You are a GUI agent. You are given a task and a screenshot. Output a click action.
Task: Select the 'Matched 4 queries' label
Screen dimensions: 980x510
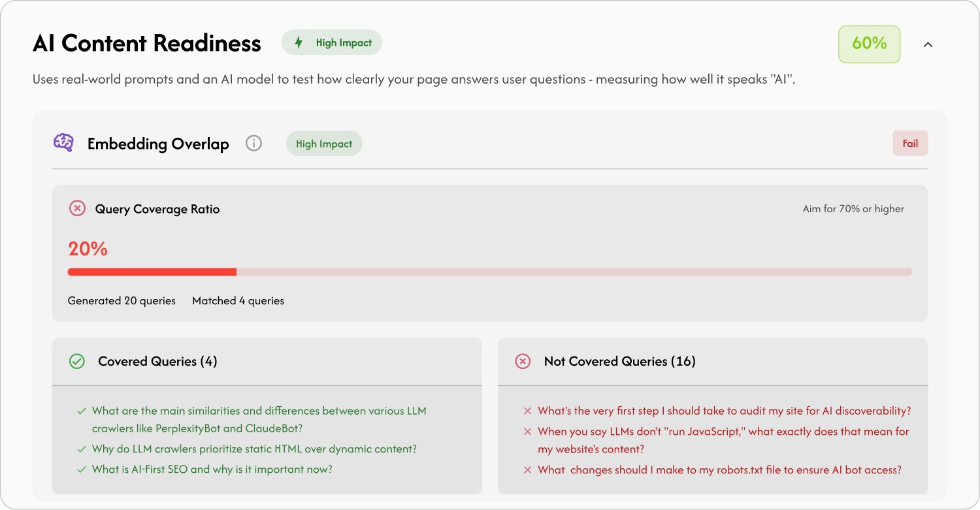click(238, 300)
